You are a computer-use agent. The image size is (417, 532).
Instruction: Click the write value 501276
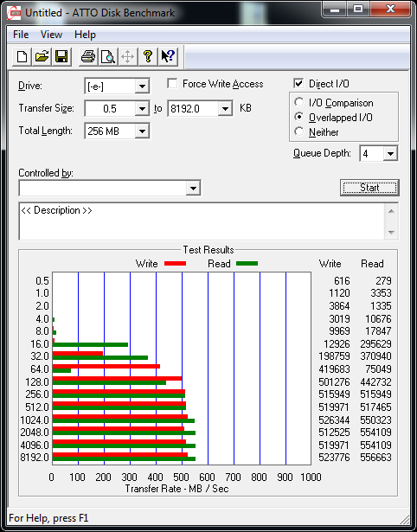pos(334,382)
